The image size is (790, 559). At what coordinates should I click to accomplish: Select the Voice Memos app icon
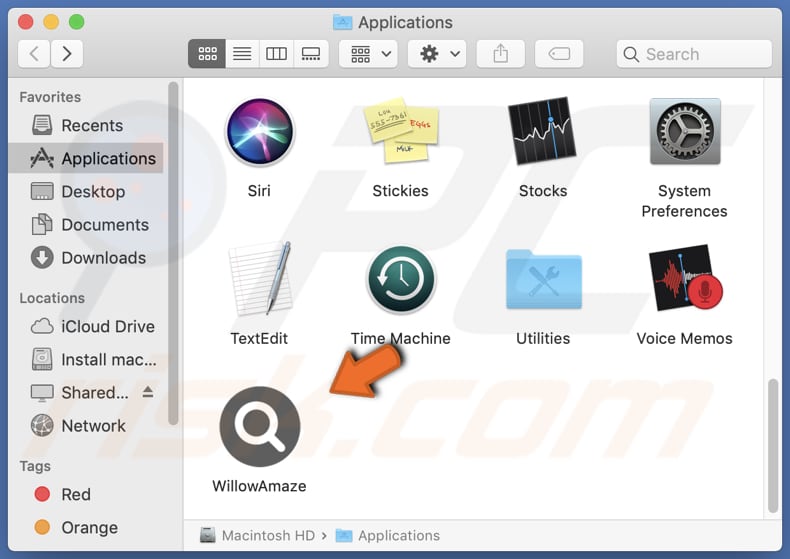click(x=685, y=277)
